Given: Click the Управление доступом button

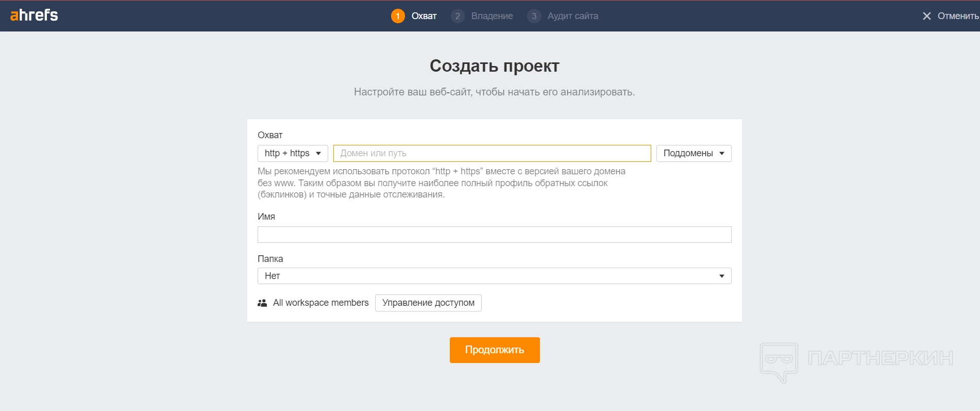Looking at the screenshot, I should [428, 303].
